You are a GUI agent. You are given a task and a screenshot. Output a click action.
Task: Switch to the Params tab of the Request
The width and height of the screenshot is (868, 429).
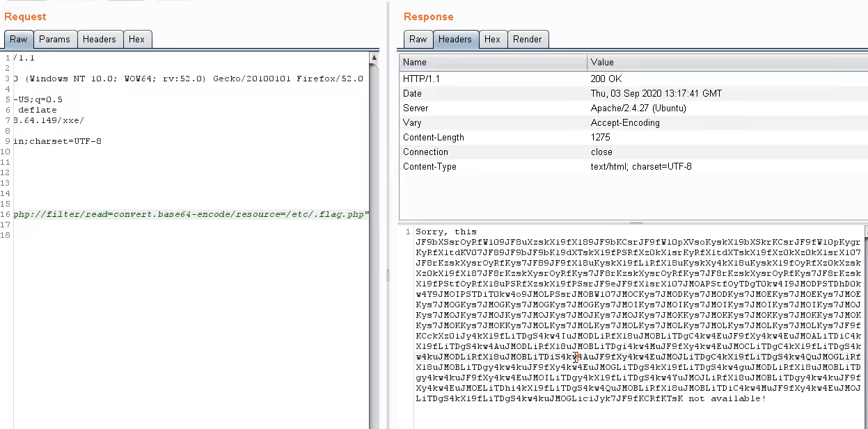tap(55, 39)
